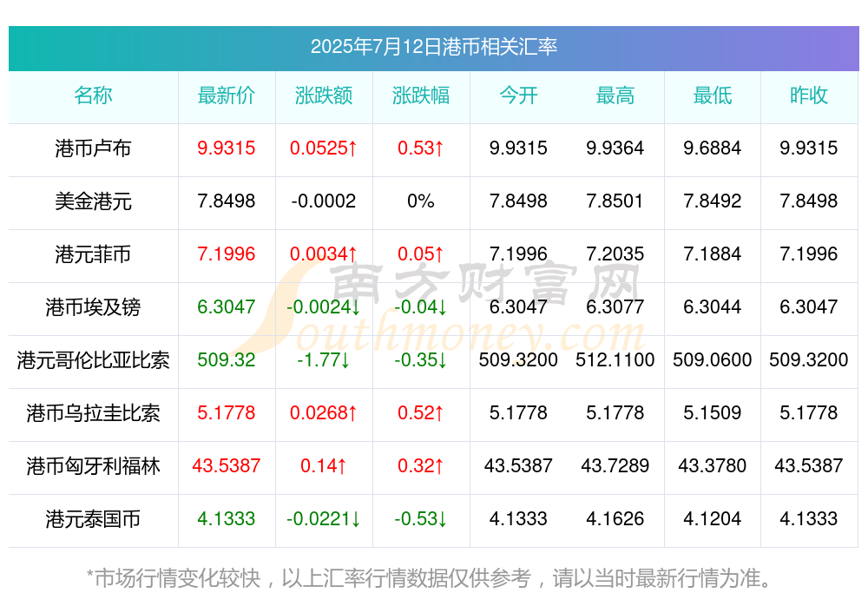The image size is (868, 606).
Task: Click the 最低 value 9.6884
Action: coord(713,148)
